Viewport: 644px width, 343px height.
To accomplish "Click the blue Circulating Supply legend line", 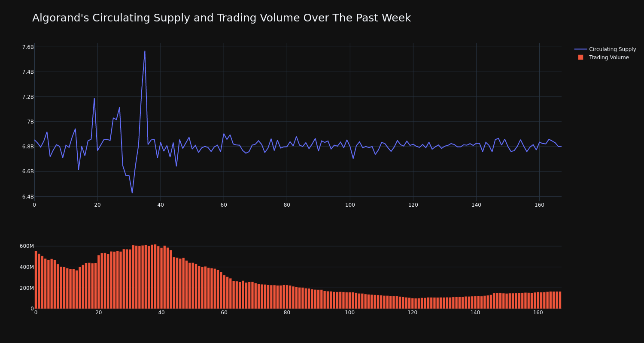I will [580, 49].
